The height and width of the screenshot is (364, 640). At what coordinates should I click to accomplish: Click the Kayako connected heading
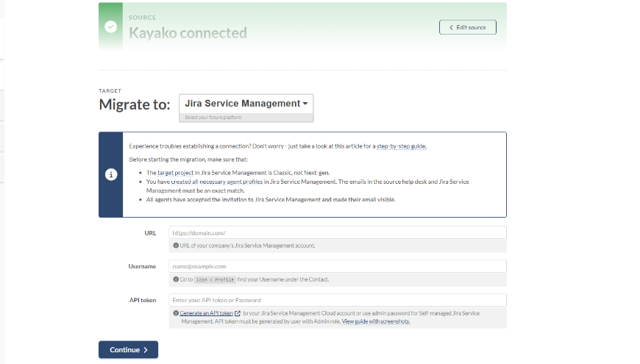[x=188, y=33]
